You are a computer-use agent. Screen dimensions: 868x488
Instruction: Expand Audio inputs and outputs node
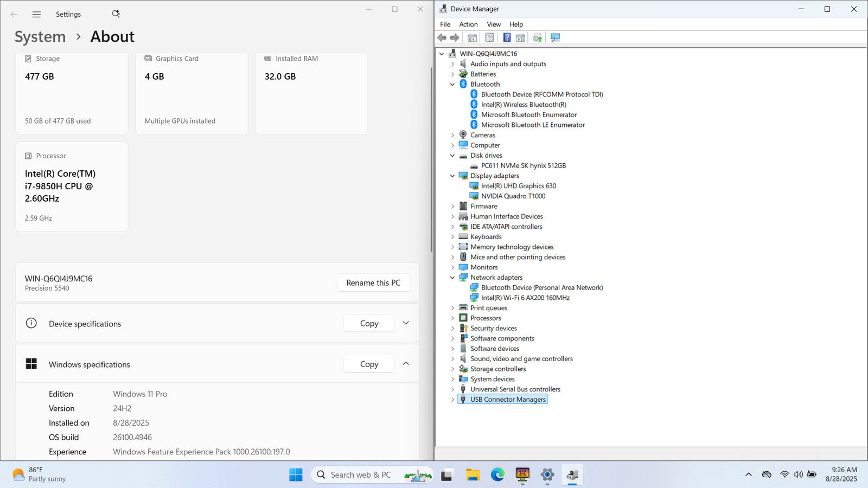coord(452,64)
